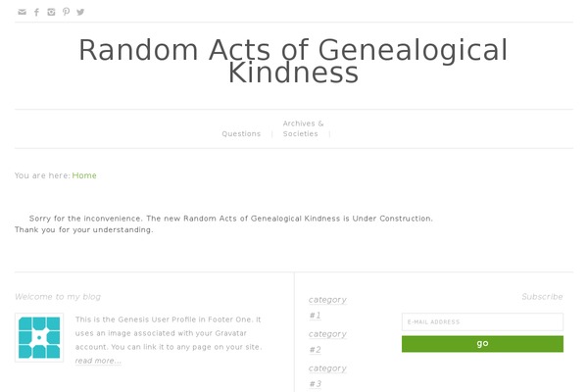
Task: Open the Instagram social icon
Action: (51, 12)
